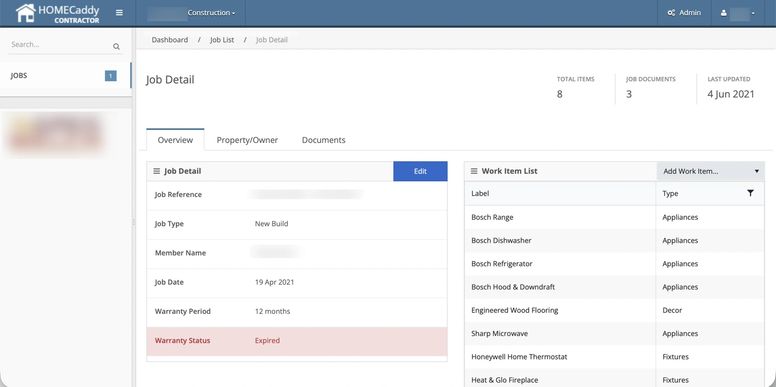This screenshot has height=387, width=776.
Task: Select the Engineered Wood Flooring row
Action: click(614, 310)
